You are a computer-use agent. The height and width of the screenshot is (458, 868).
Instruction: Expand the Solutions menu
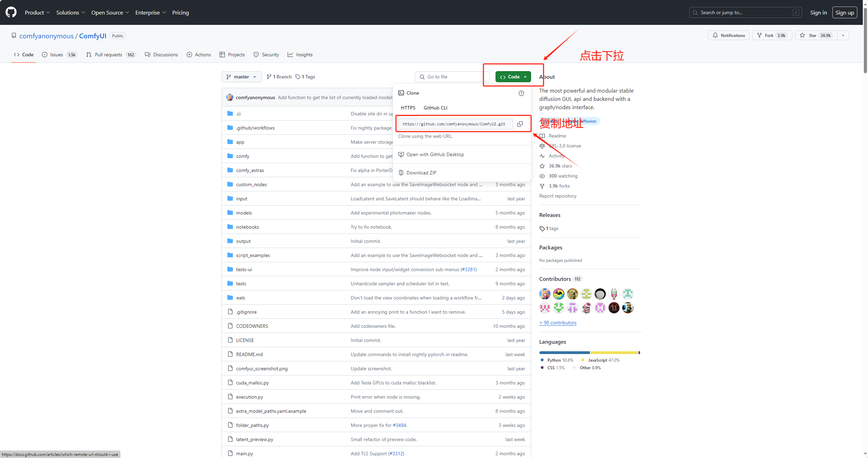[70, 12]
